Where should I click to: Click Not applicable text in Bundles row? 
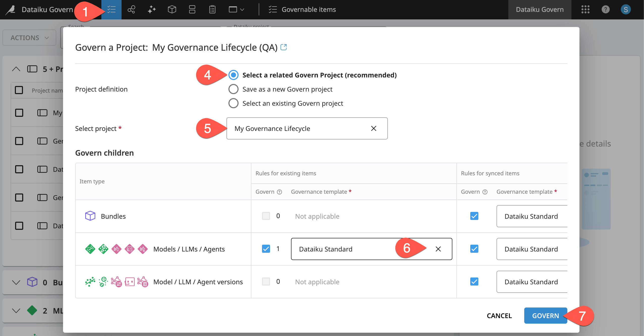317,216
